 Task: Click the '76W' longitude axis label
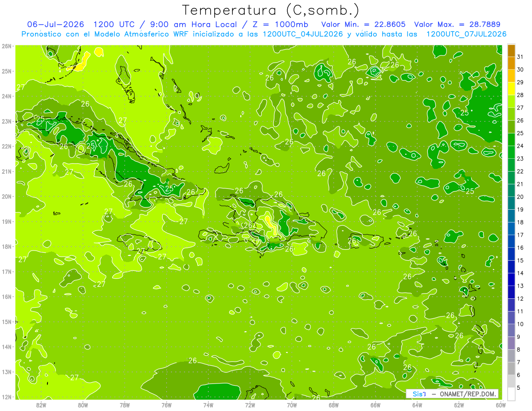[166, 404]
